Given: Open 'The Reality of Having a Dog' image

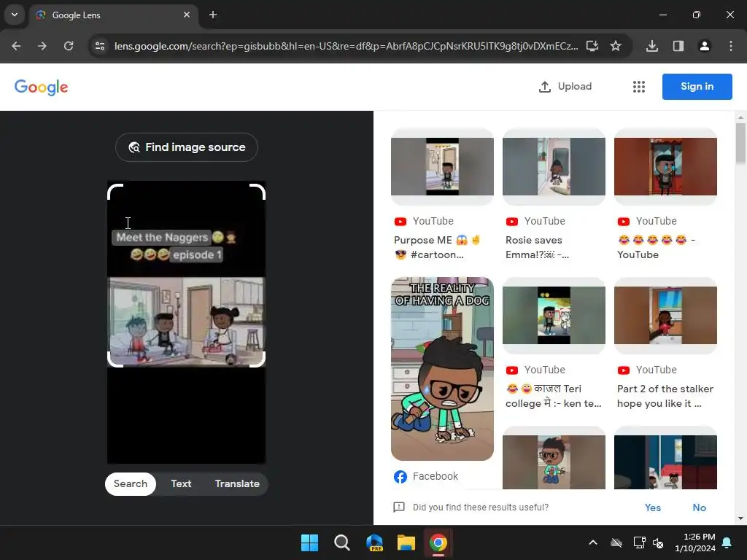Looking at the screenshot, I should coord(442,369).
